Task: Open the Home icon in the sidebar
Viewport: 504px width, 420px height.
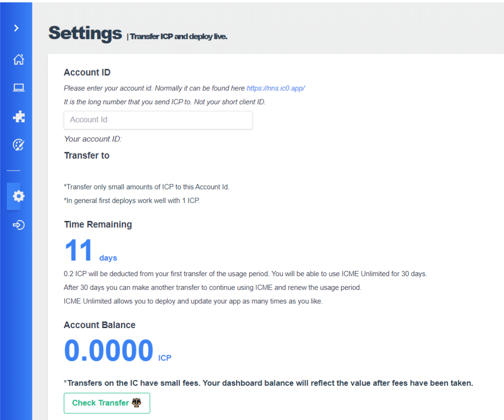Action: tap(18, 60)
